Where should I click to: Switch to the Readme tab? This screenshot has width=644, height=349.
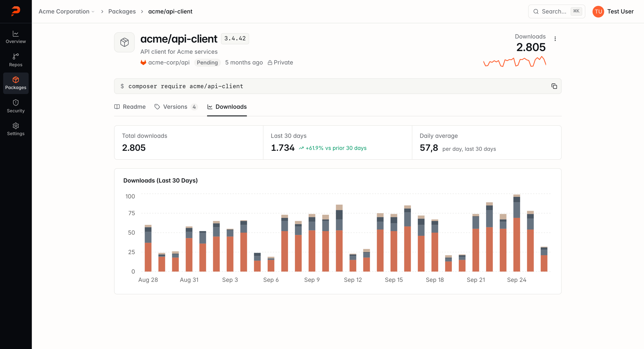coord(130,107)
